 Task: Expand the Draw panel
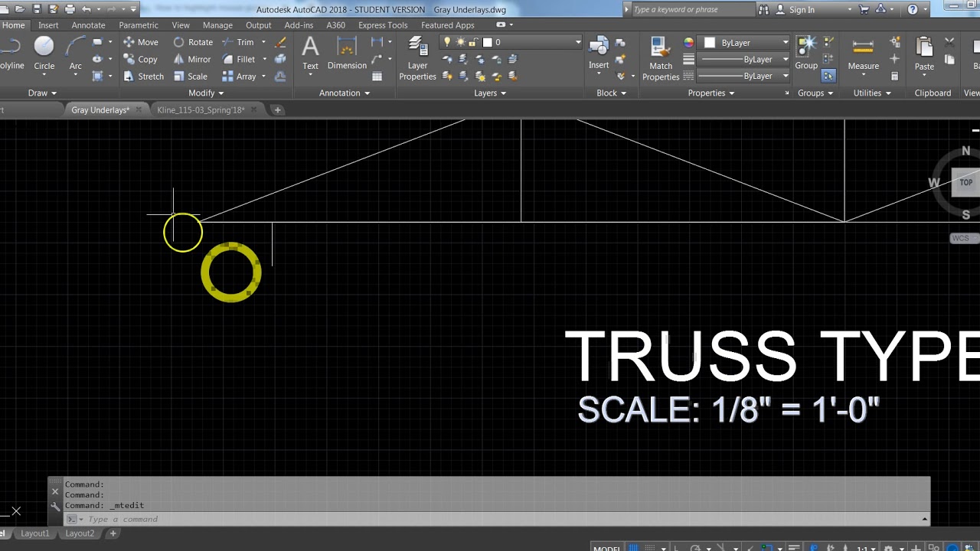42,93
